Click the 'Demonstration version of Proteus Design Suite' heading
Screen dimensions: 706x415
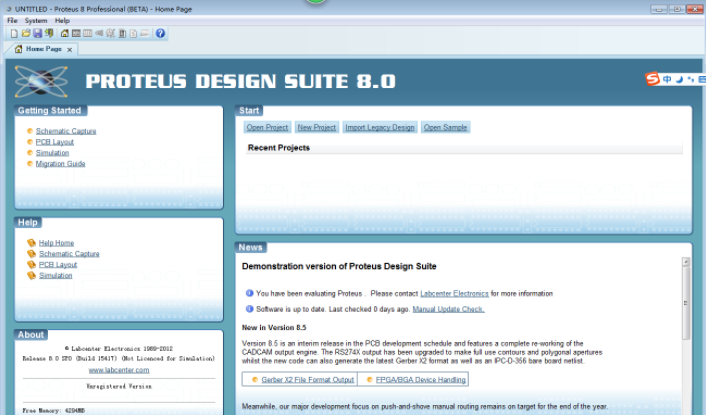coord(339,266)
